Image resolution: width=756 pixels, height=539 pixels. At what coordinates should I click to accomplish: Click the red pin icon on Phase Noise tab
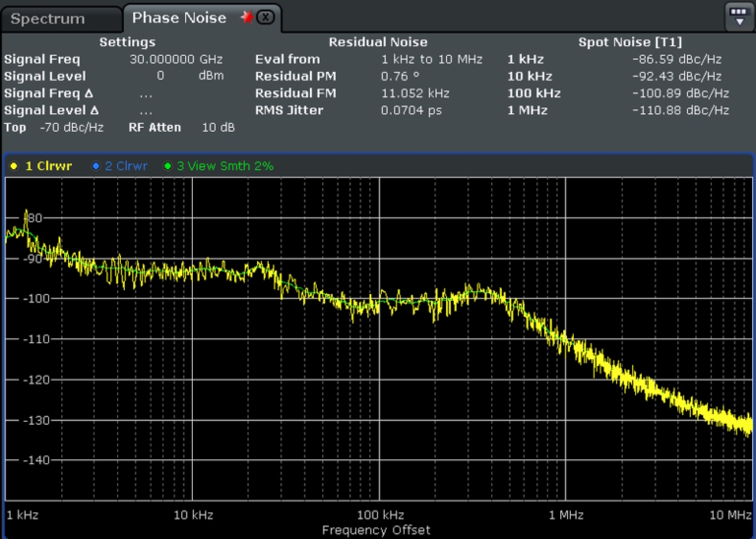pos(246,18)
